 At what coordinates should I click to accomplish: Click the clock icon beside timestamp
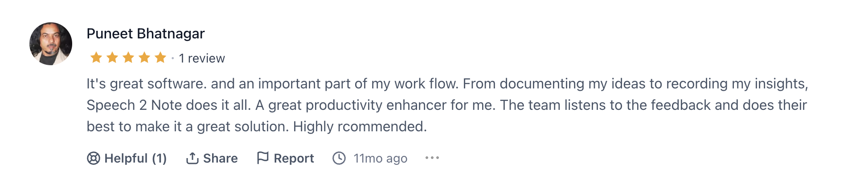pyautogui.click(x=339, y=158)
